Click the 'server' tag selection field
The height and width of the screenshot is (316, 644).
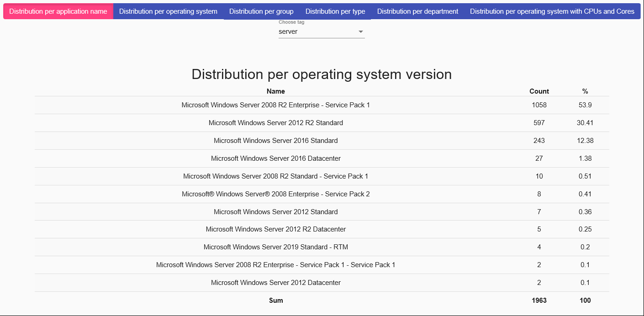click(x=315, y=32)
